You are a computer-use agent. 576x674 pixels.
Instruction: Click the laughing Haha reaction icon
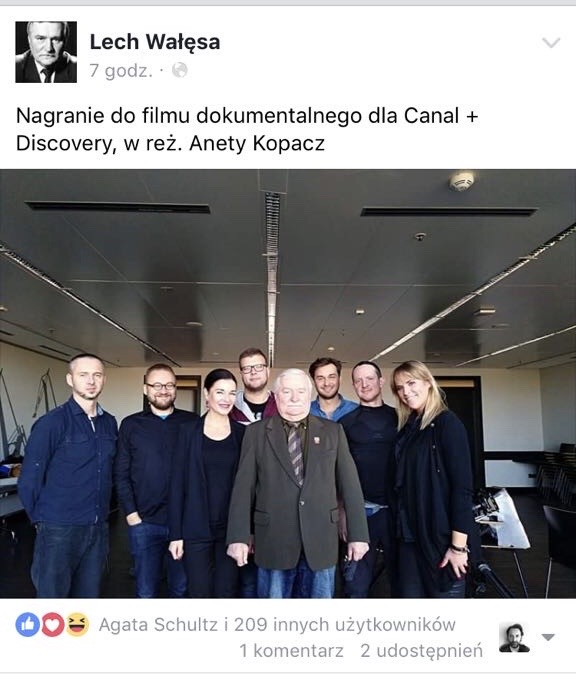coord(77,625)
